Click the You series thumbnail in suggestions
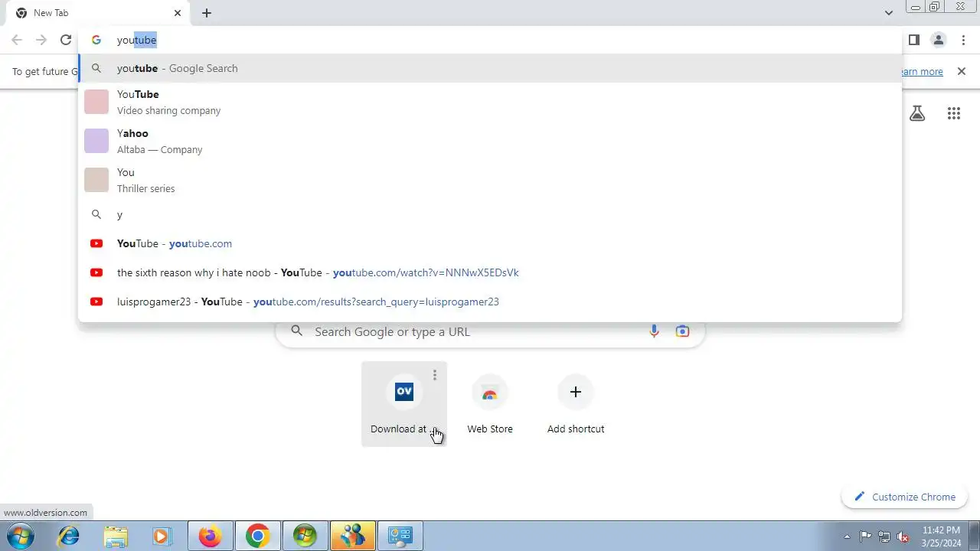The height and width of the screenshot is (551, 980). point(96,180)
